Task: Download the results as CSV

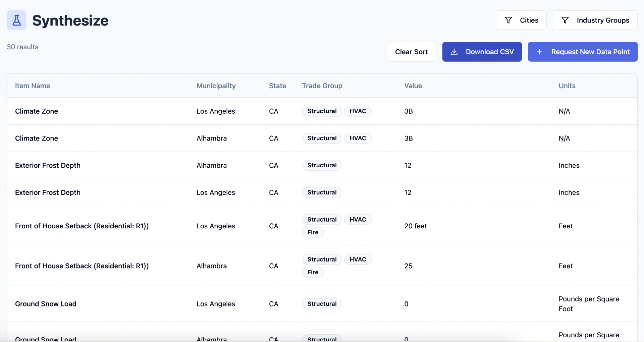Action: tap(482, 52)
